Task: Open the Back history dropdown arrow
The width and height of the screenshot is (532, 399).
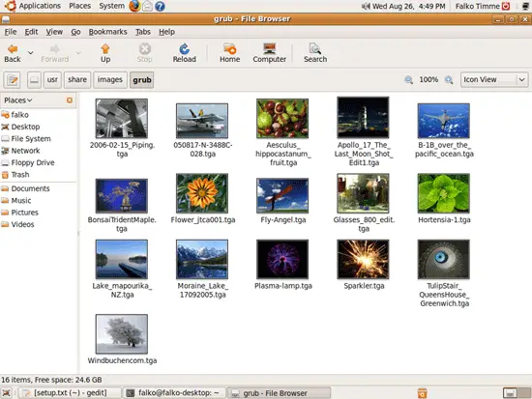Action: (x=31, y=53)
